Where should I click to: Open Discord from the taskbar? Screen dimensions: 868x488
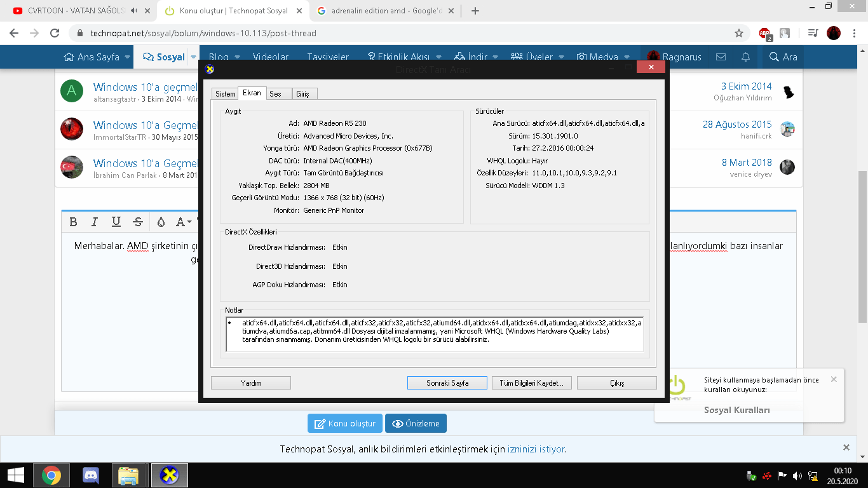click(x=91, y=475)
